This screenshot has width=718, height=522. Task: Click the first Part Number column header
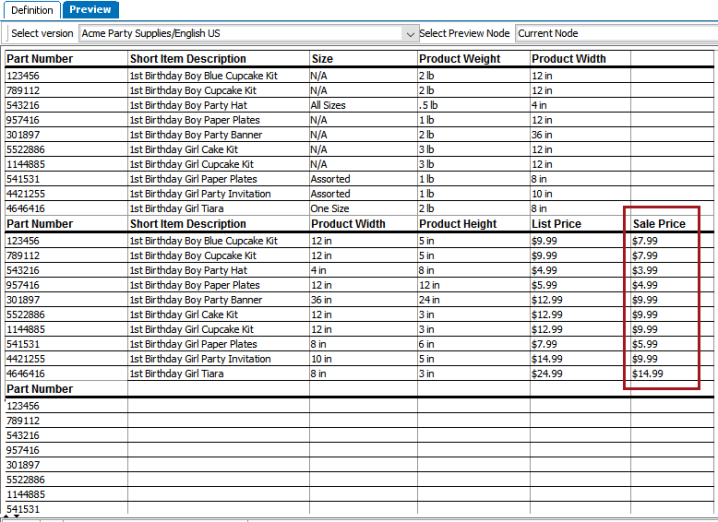40,59
